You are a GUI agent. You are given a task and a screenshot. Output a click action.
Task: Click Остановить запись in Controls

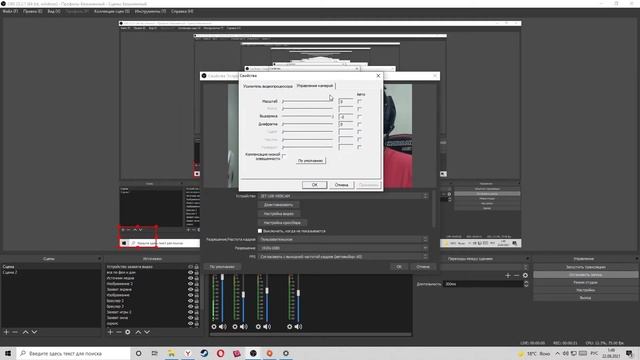pos(585,275)
